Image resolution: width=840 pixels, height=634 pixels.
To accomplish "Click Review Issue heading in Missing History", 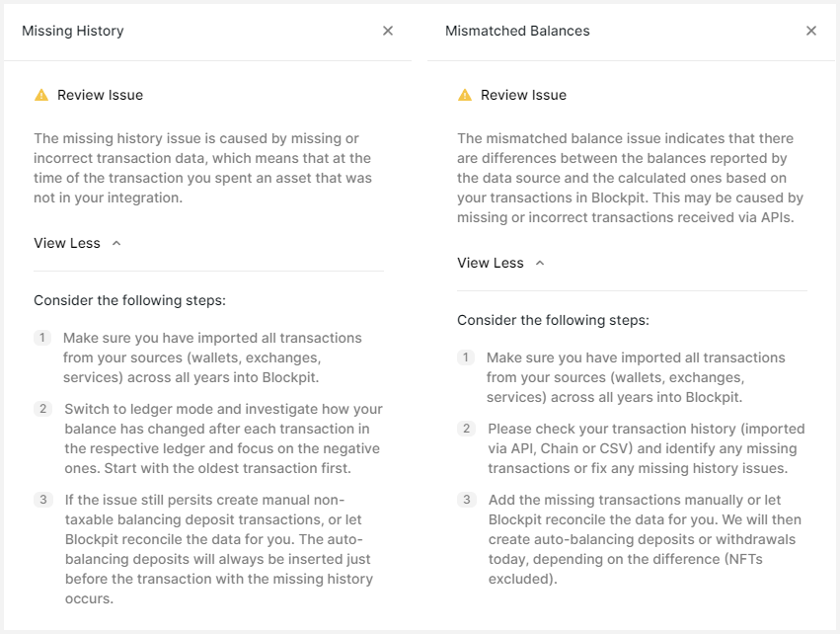I will click(x=100, y=96).
